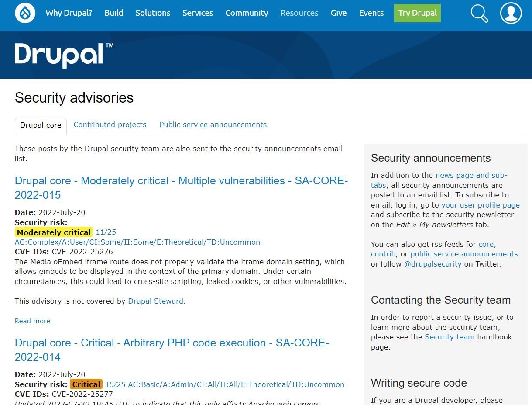Viewport: 532px width, 405px height.
Task: Click the CVE-2022-25277 identifier text
Action: click(82, 394)
